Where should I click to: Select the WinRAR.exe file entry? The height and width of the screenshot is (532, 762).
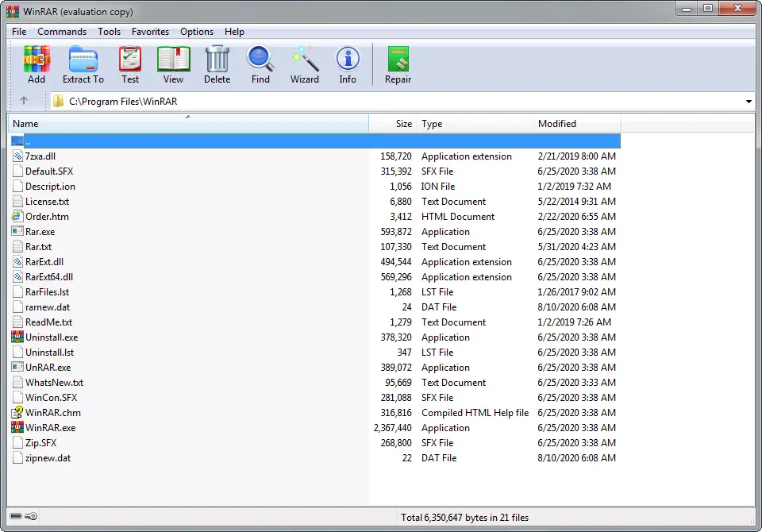(x=50, y=428)
